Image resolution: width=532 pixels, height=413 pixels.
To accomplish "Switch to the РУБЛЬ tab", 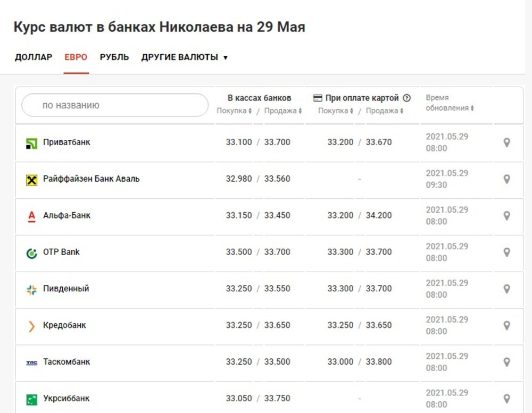I will click(x=114, y=57).
